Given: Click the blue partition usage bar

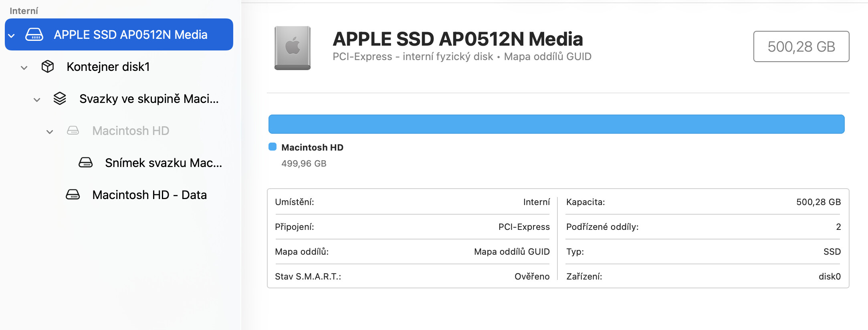Looking at the screenshot, I should [x=556, y=124].
